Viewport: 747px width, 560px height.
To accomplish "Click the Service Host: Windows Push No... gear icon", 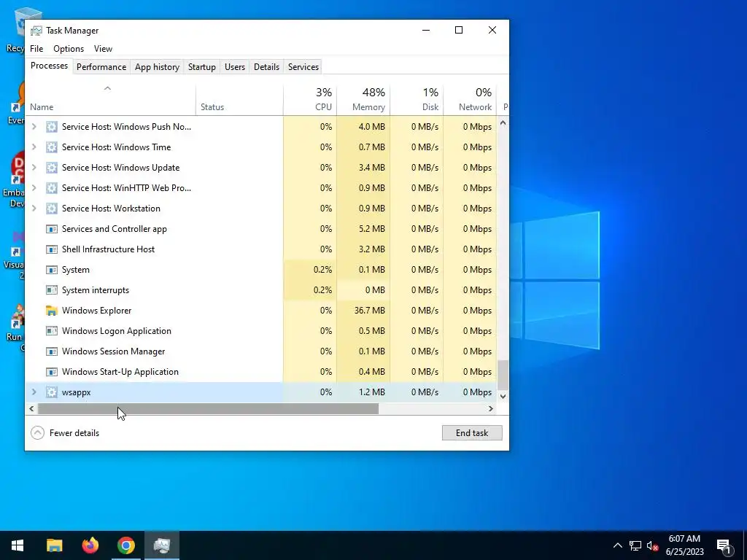I will [x=52, y=127].
